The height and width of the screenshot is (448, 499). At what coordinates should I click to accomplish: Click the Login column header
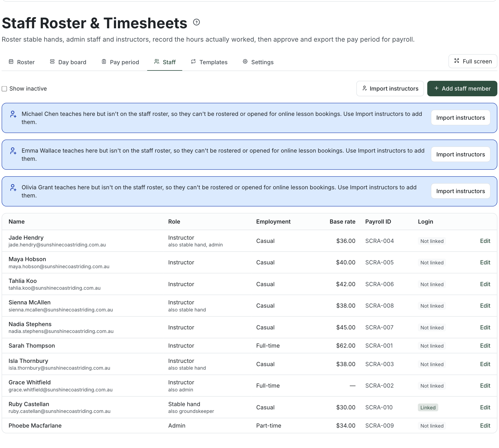[425, 222]
